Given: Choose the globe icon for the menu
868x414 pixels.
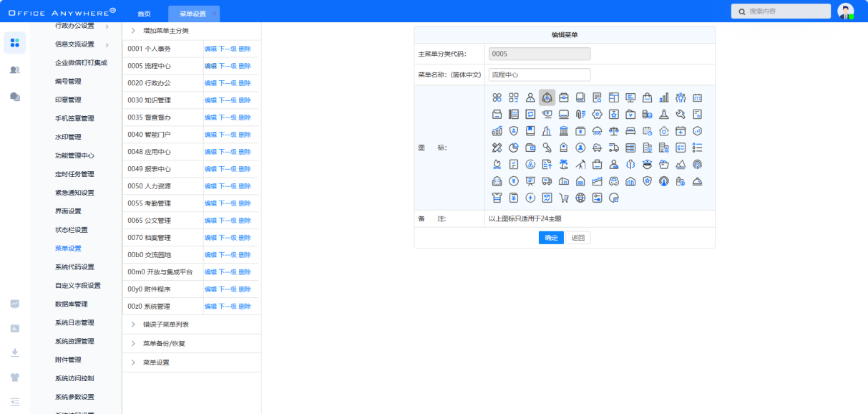Looking at the screenshot, I should click(x=580, y=198).
